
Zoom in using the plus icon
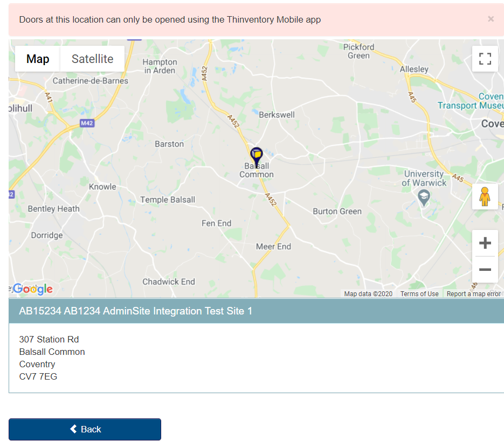[x=485, y=243]
